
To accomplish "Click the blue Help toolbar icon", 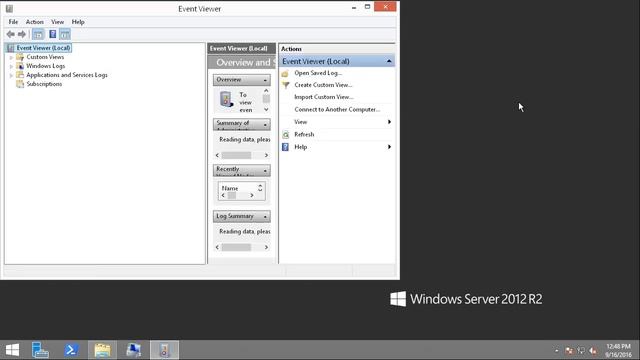I will coord(53,34).
